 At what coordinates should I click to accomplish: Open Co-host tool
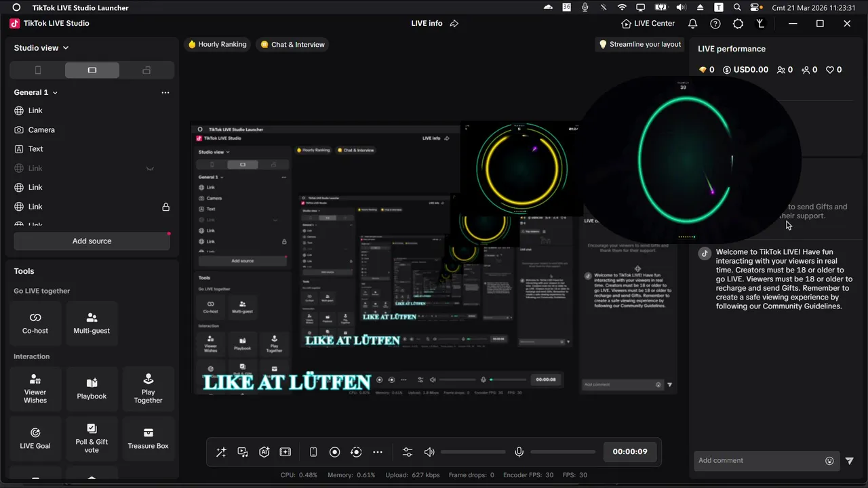point(35,323)
